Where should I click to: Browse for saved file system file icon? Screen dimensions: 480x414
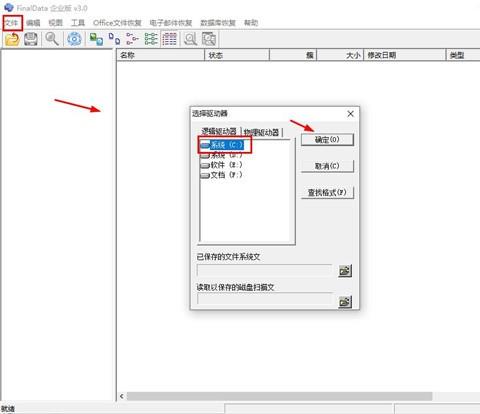345,271
